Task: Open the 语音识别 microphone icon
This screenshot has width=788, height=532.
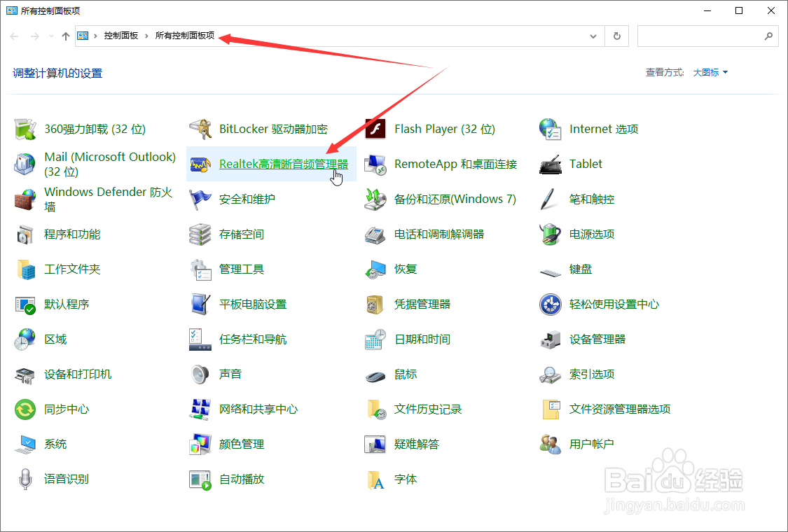Action: point(25,479)
